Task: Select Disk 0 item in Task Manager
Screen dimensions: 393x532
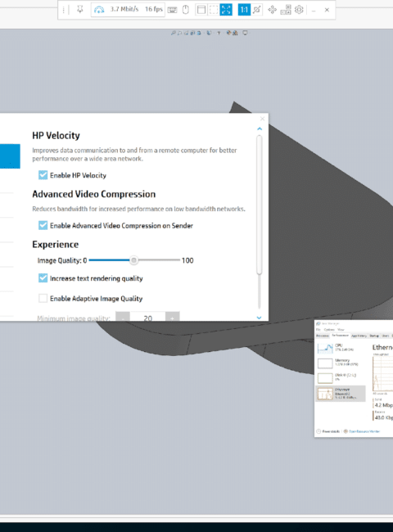Action: tap(341, 377)
